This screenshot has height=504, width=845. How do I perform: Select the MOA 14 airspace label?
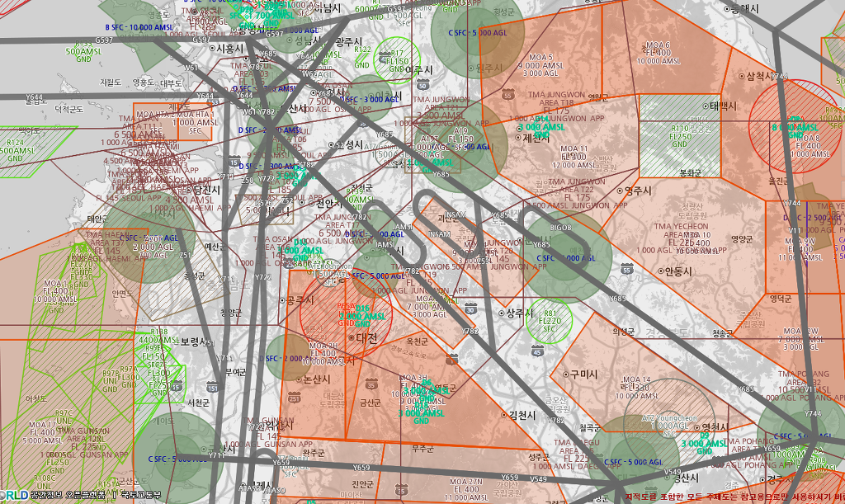637,388
